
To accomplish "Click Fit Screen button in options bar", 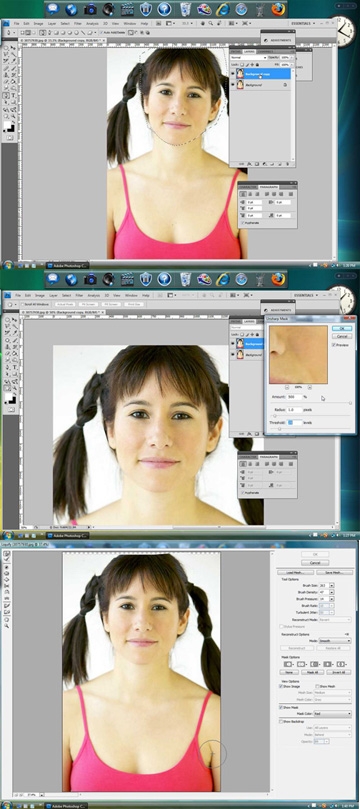I will pyautogui.click(x=89, y=304).
